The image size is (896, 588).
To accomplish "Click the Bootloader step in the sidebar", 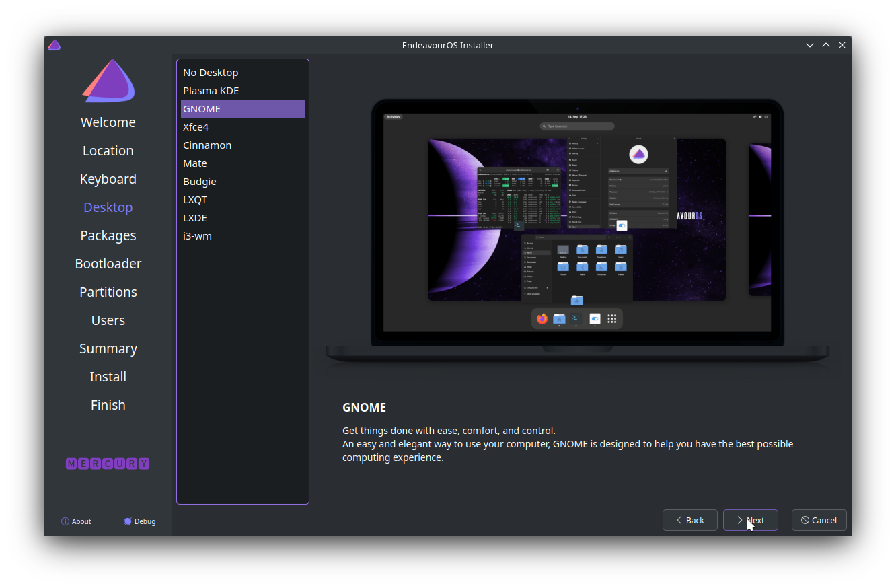I will [x=108, y=264].
